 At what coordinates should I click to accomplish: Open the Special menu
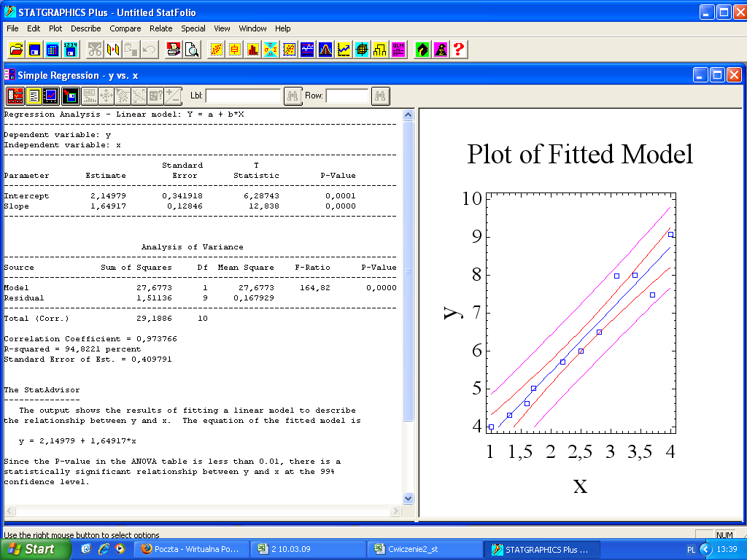pos(193,28)
